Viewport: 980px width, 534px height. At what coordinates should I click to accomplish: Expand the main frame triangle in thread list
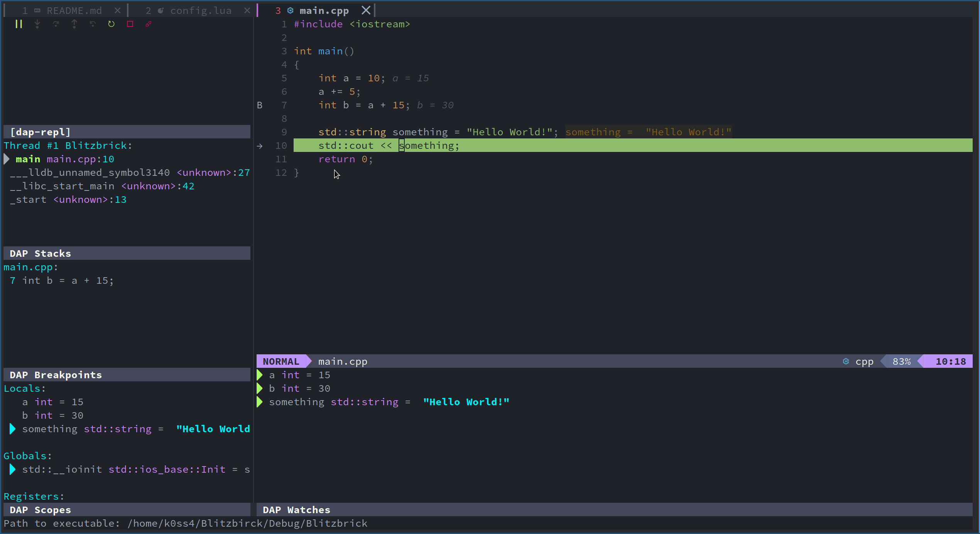pos(7,159)
